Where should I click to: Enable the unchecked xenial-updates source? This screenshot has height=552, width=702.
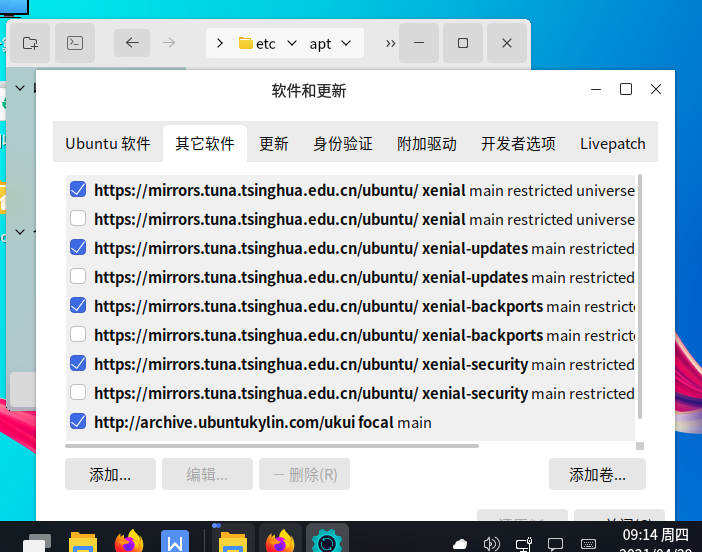(78, 276)
